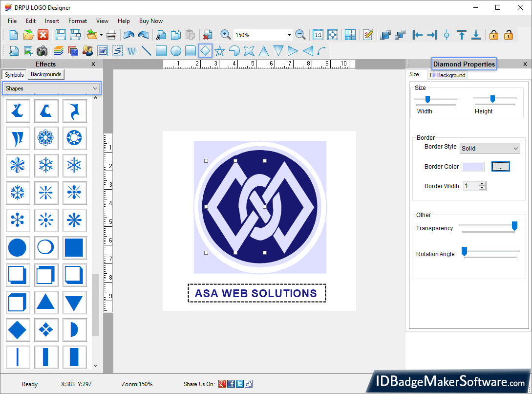This screenshot has height=394, width=532.
Task: Click the Save icon in the toolbar
Action: click(61, 35)
